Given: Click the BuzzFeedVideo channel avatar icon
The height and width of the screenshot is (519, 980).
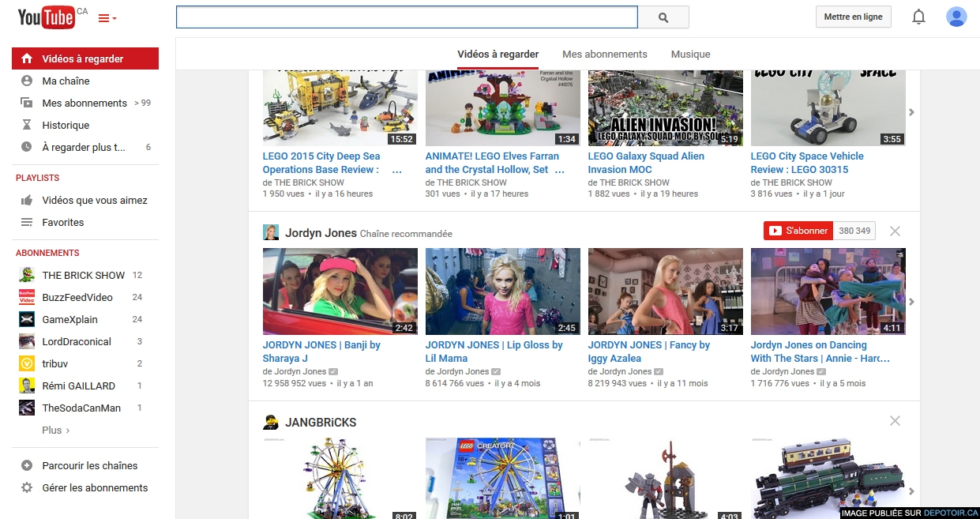Looking at the screenshot, I should (27, 297).
